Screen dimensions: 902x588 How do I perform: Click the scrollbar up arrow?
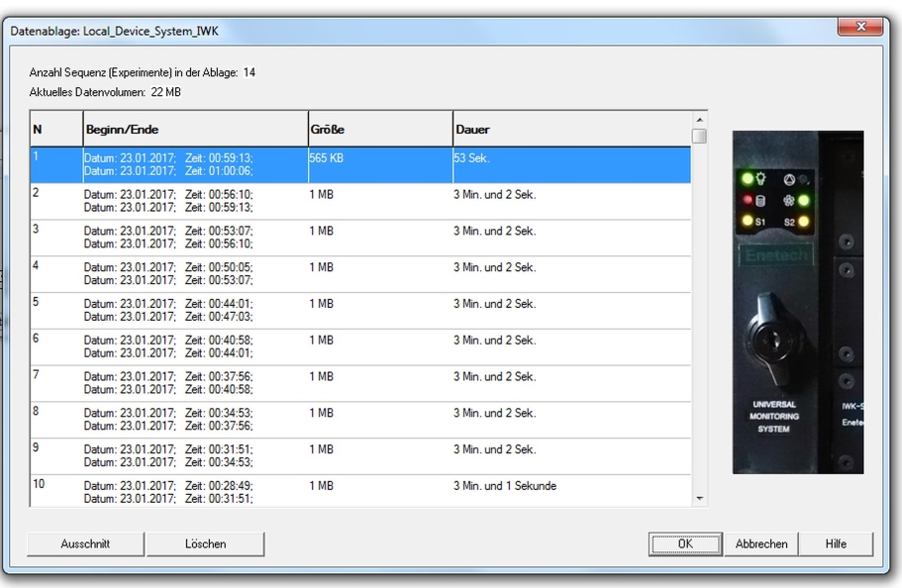(x=700, y=120)
